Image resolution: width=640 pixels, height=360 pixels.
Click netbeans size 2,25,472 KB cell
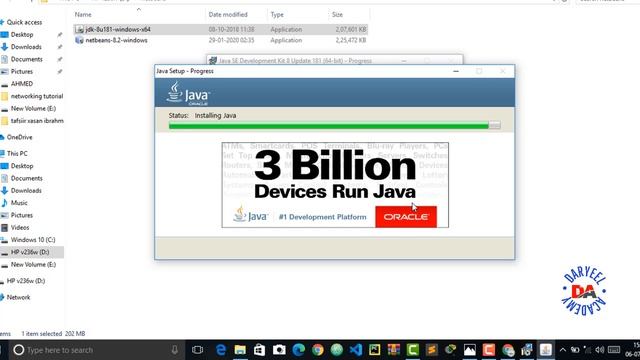pos(351,40)
